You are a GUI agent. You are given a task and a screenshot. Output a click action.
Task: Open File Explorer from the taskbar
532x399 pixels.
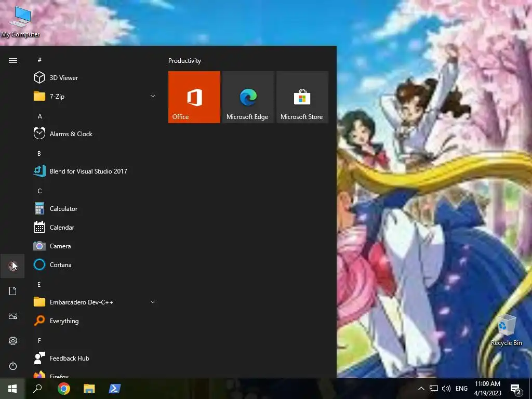tap(89, 389)
